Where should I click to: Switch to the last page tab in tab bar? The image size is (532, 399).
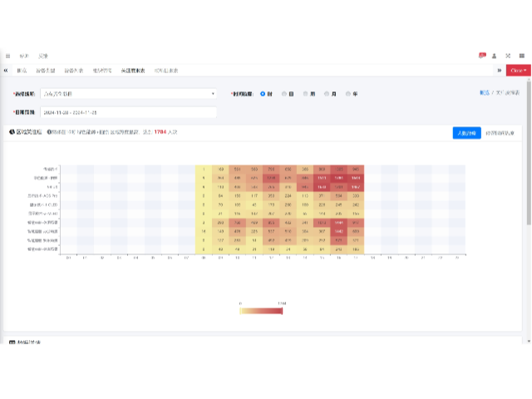tap(166, 71)
